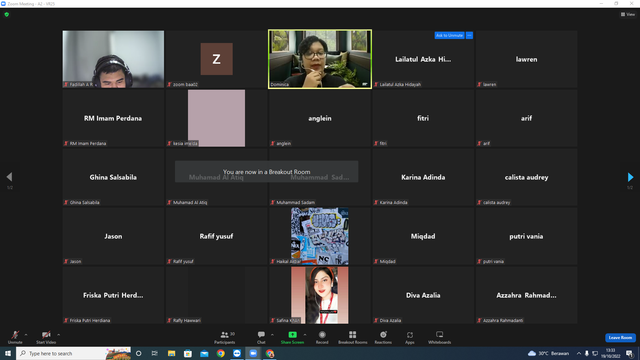The width and height of the screenshot is (640, 360).
Task: Open first Google Chrome taskbar icon
Action: [220, 353]
